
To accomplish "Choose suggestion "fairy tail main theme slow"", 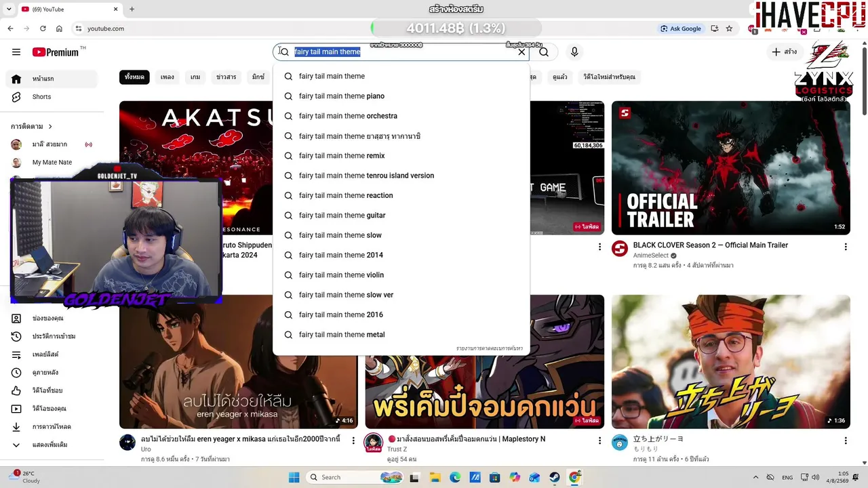I will point(401,235).
